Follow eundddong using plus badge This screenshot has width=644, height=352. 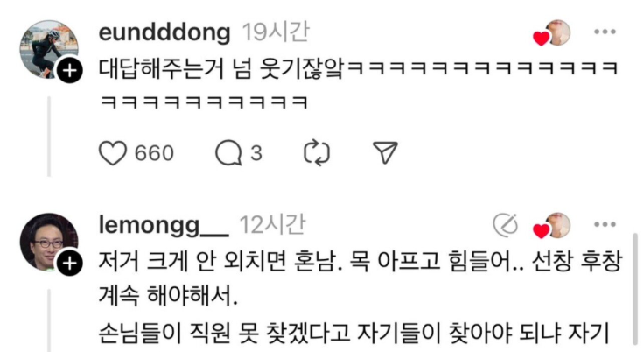click(69, 71)
